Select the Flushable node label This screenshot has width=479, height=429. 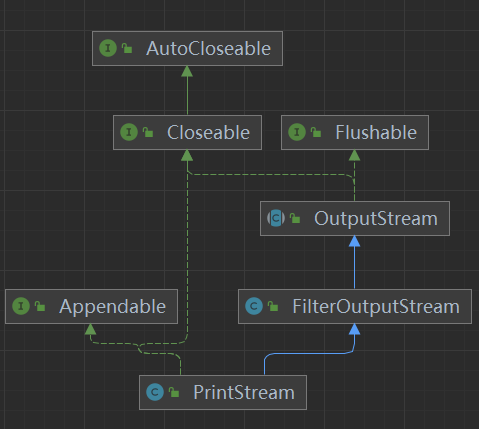coord(376,132)
